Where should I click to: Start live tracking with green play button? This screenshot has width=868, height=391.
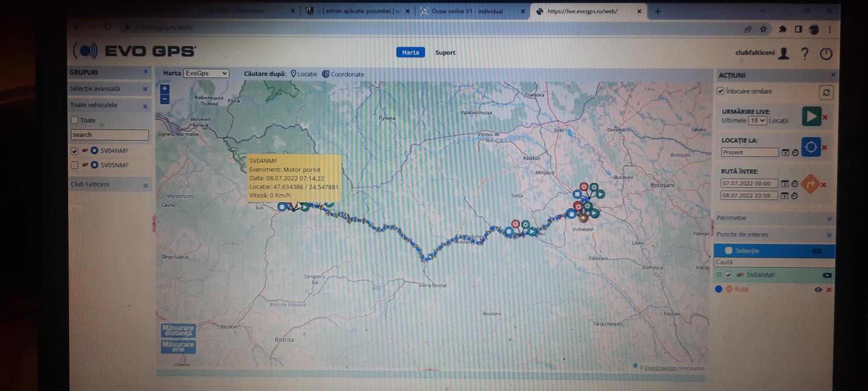click(x=811, y=117)
